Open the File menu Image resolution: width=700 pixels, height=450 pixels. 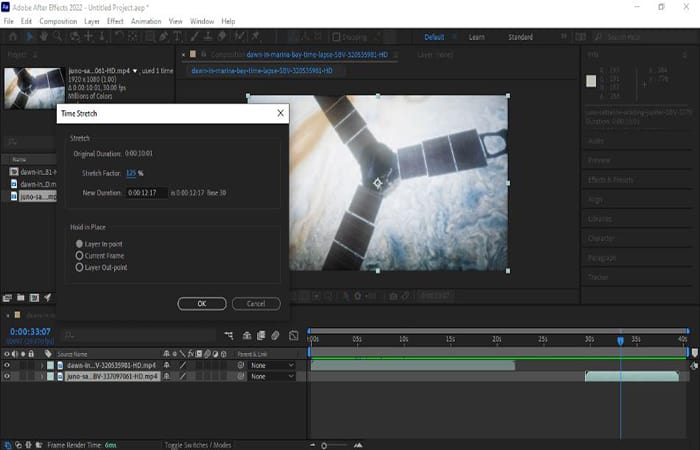click(x=8, y=21)
